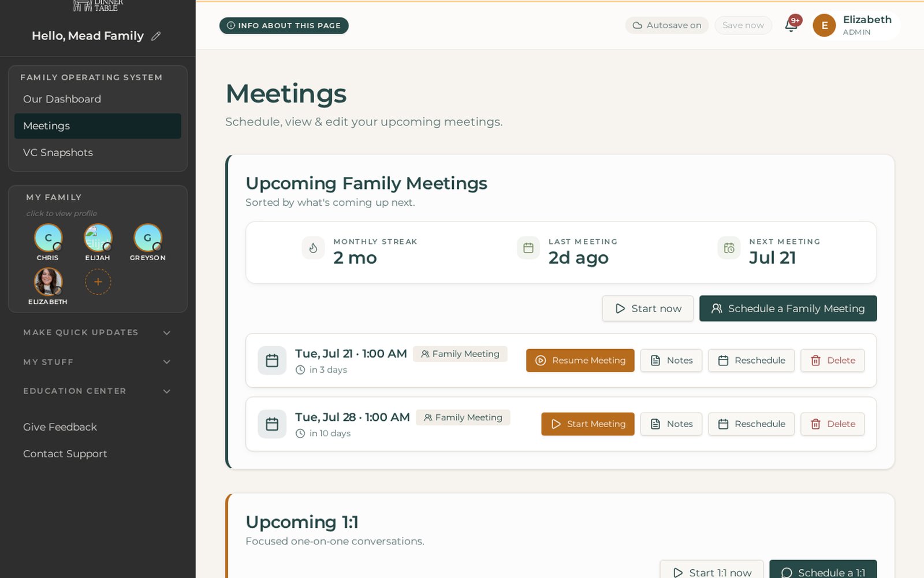924x578 pixels.
Task: Reschedule the Jul 28 meeting
Action: (751, 424)
